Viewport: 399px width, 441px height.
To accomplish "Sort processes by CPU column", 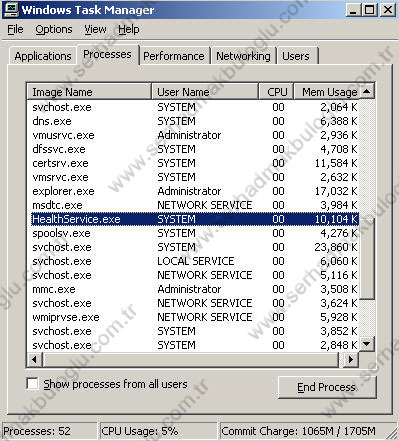I will (276, 92).
